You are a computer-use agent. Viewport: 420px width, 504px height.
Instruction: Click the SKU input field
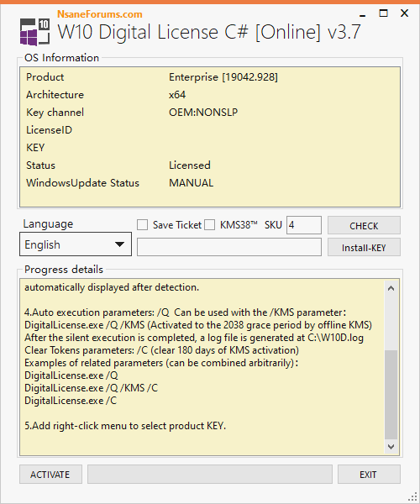(x=304, y=225)
